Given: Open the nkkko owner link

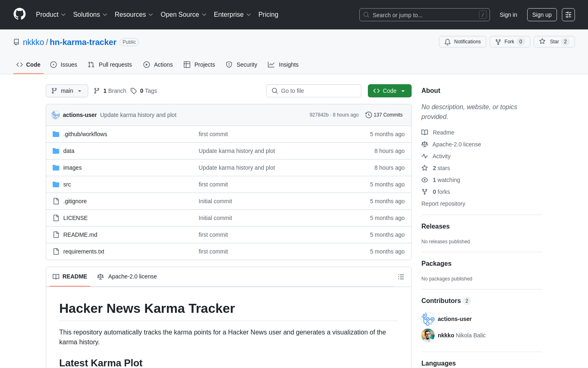Looking at the screenshot, I should pyautogui.click(x=33, y=42).
